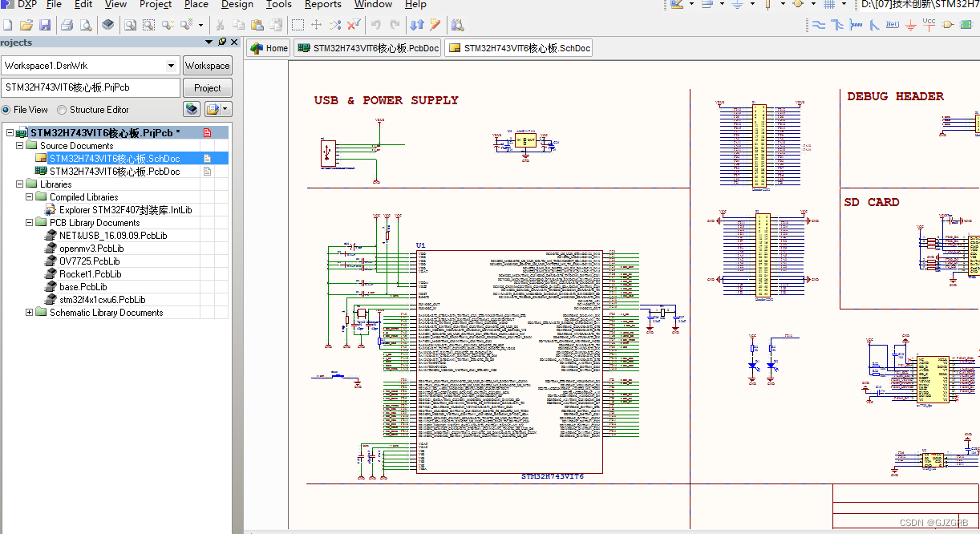
Task: Select the File View radio button
Action: click(8, 109)
